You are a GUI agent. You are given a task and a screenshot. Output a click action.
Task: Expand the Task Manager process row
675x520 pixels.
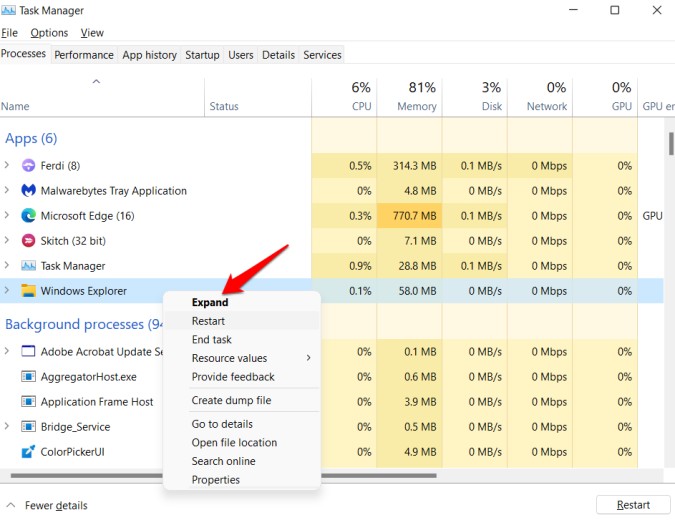6,265
